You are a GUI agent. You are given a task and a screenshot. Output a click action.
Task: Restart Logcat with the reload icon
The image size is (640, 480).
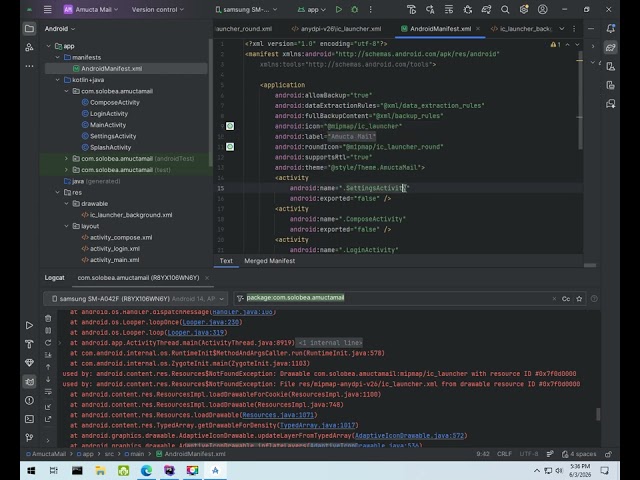click(x=48, y=343)
